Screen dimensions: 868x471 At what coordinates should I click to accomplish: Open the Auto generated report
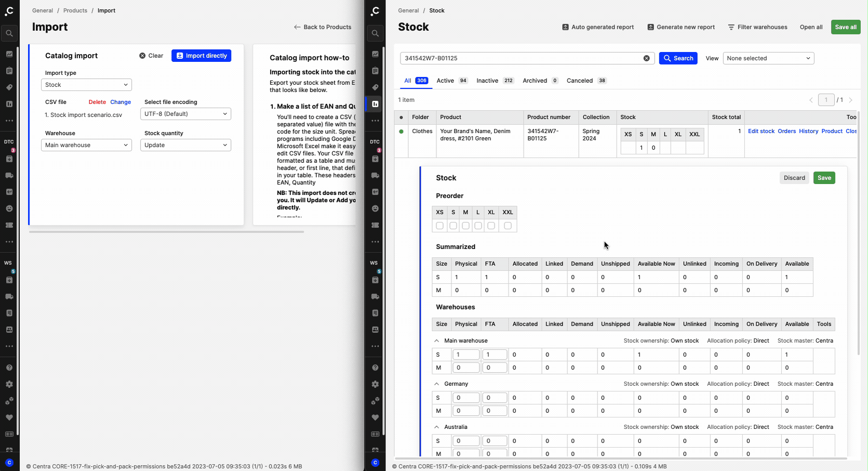[x=598, y=27]
